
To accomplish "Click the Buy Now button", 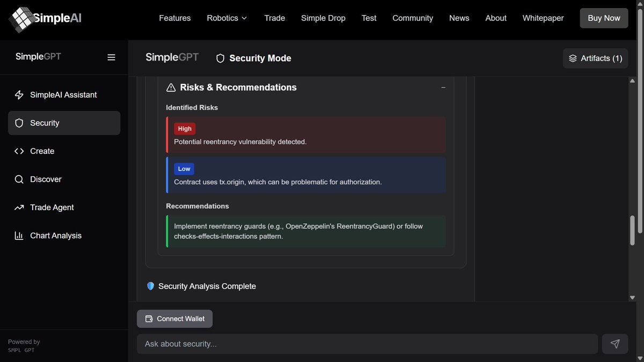I will [x=604, y=18].
